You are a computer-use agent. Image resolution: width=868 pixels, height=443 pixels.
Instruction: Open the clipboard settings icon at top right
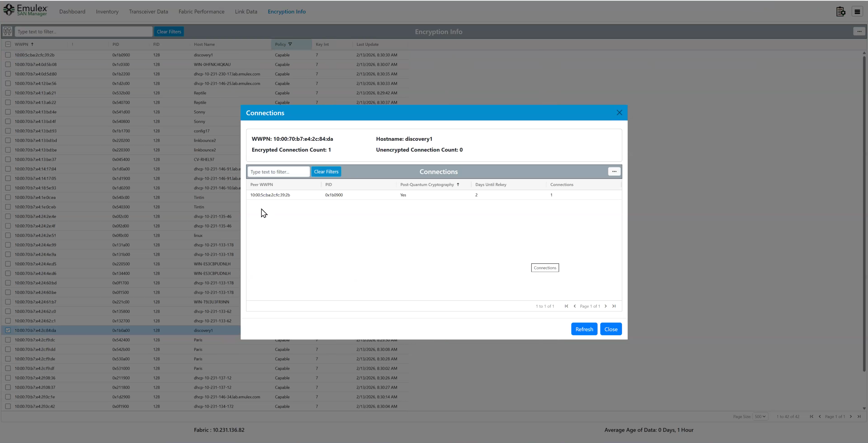(841, 12)
